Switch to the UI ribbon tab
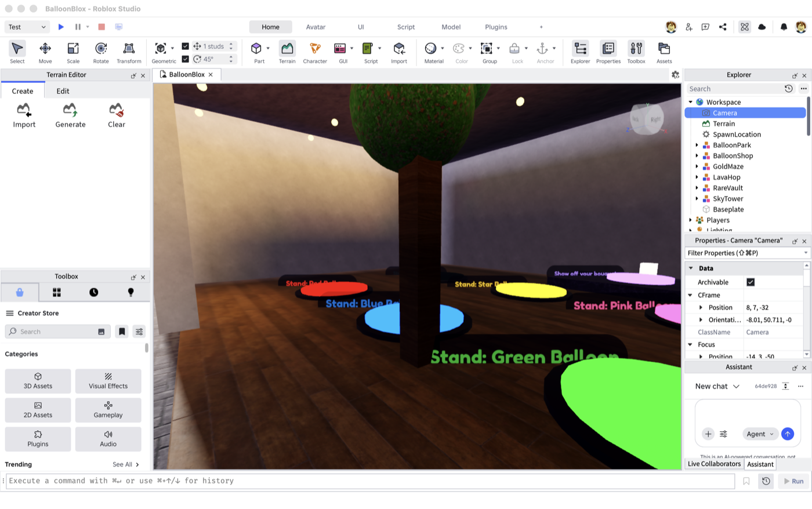Image resolution: width=812 pixels, height=509 pixels. [361, 27]
